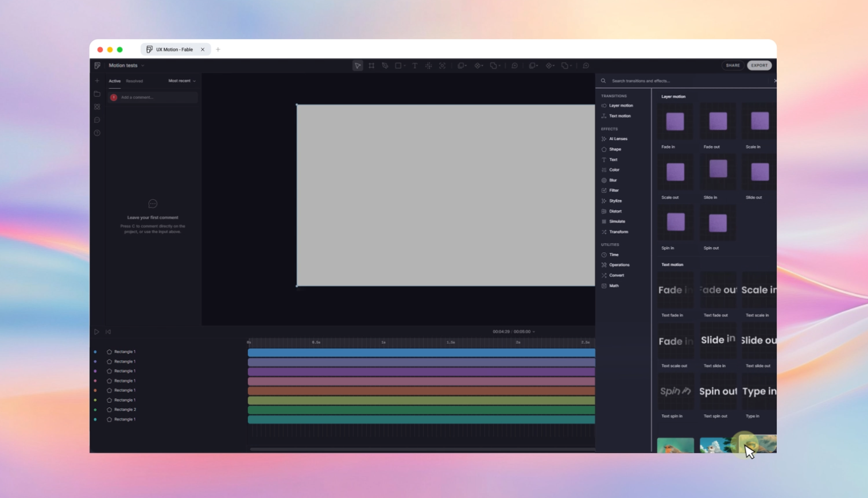Click the Blur effect icon
Viewport: 868px width, 498px height.
604,180
